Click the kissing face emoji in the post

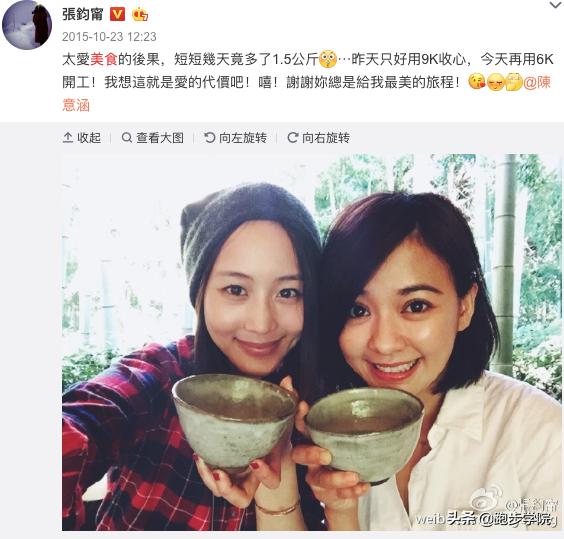(x=477, y=82)
